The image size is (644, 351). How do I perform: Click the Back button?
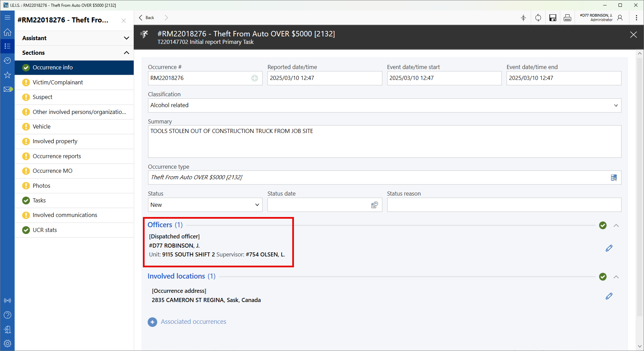[147, 18]
